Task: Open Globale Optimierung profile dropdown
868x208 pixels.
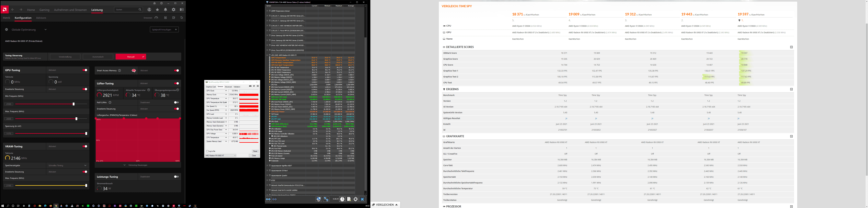Action: 45,30
